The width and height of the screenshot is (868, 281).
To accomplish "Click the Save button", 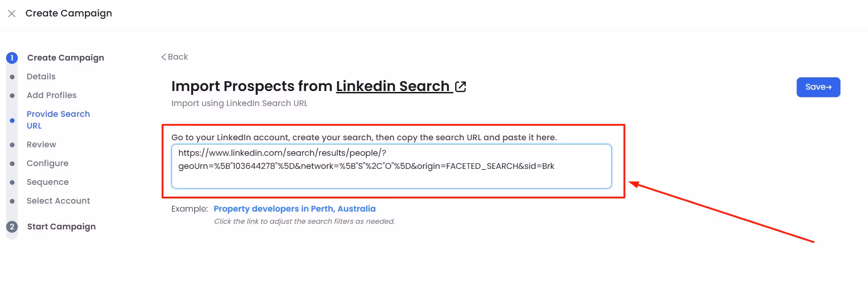I will coord(818,87).
